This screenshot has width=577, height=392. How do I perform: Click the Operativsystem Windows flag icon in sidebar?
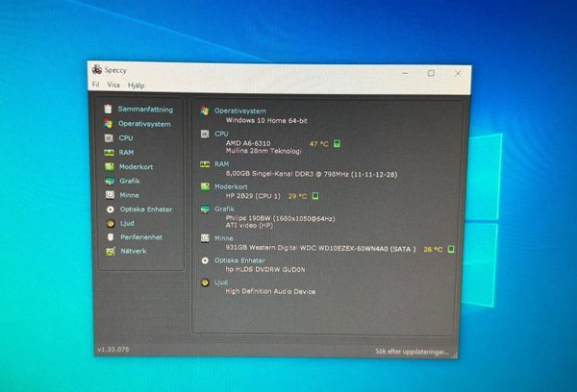108,124
